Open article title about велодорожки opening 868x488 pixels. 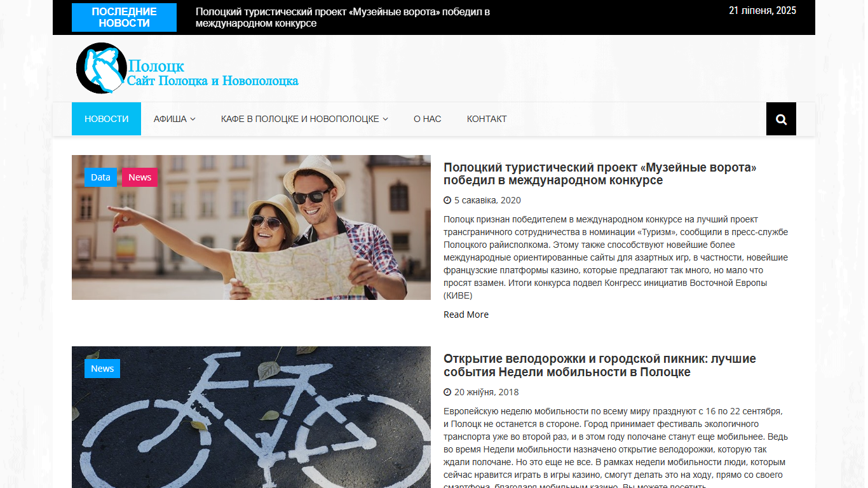tap(600, 365)
